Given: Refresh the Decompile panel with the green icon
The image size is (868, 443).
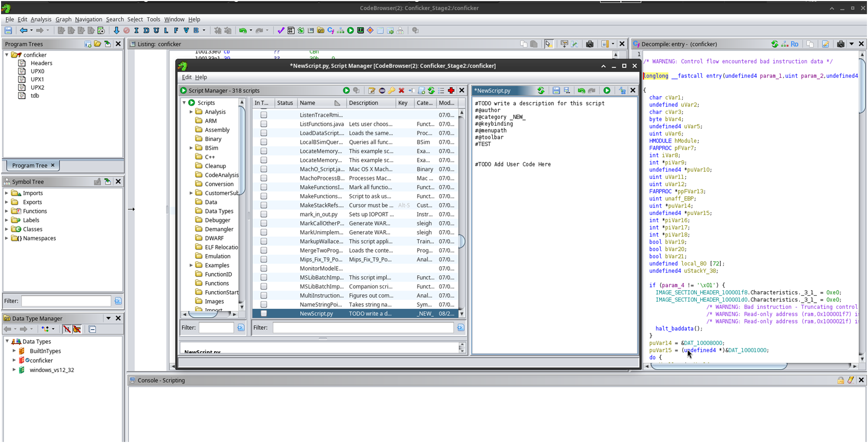Looking at the screenshot, I should pos(775,44).
